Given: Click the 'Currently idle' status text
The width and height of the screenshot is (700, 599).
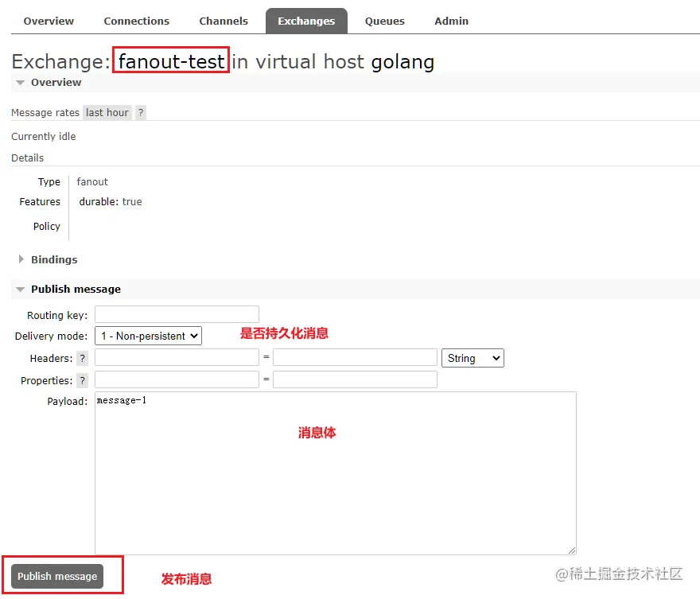Looking at the screenshot, I should click(x=43, y=137).
